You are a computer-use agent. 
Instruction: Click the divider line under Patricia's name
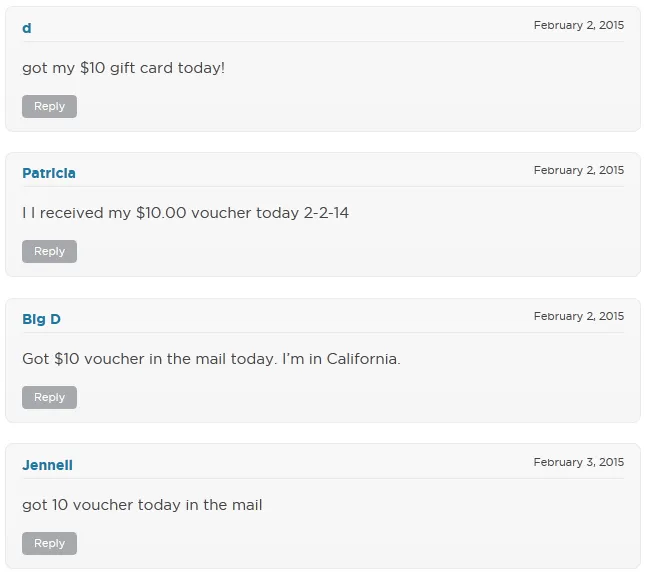coord(323,187)
